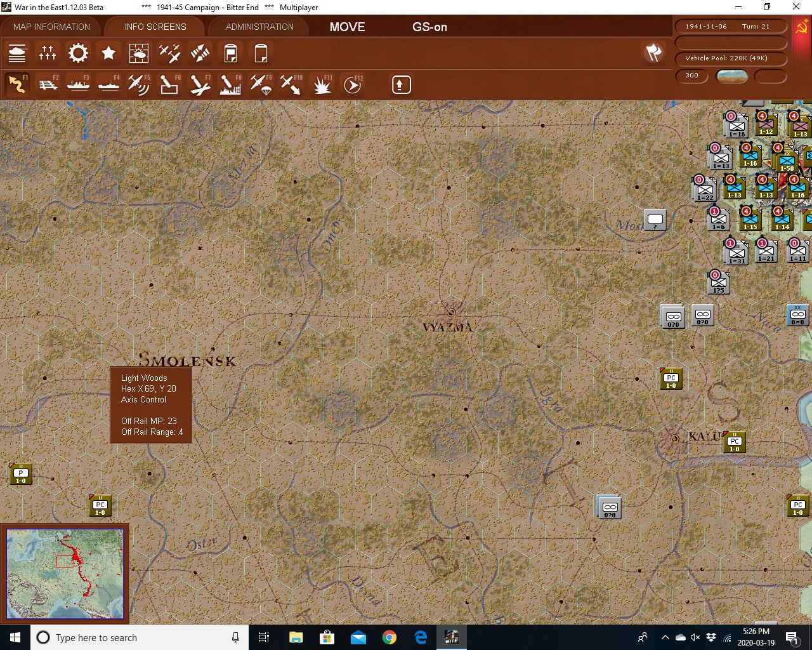The width and height of the screenshot is (812, 650).
Task: Select the P 1-0 partisan unit
Action: pos(20,474)
